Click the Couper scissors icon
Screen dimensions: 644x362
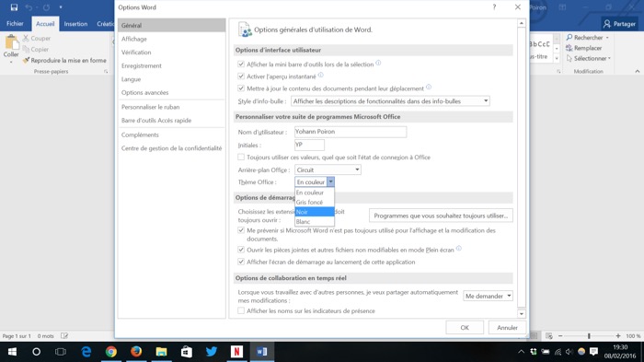[x=26, y=39]
